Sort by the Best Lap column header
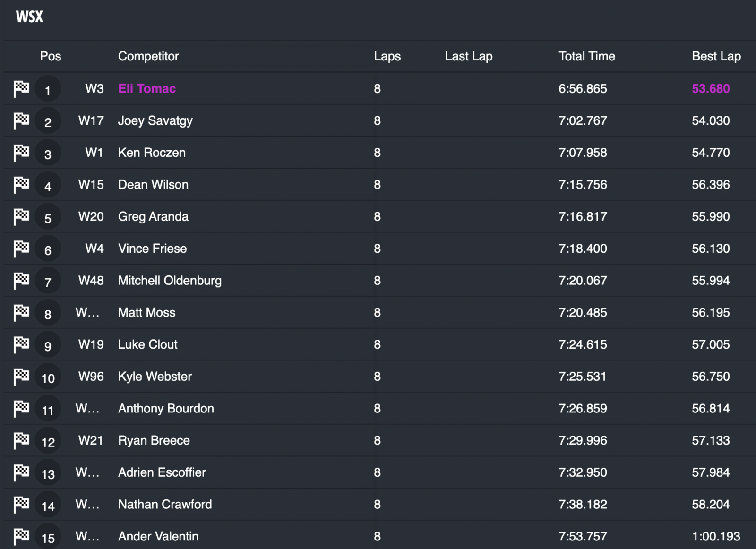Image resolution: width=756 pixels, height=549 pixels. [716, 56]
